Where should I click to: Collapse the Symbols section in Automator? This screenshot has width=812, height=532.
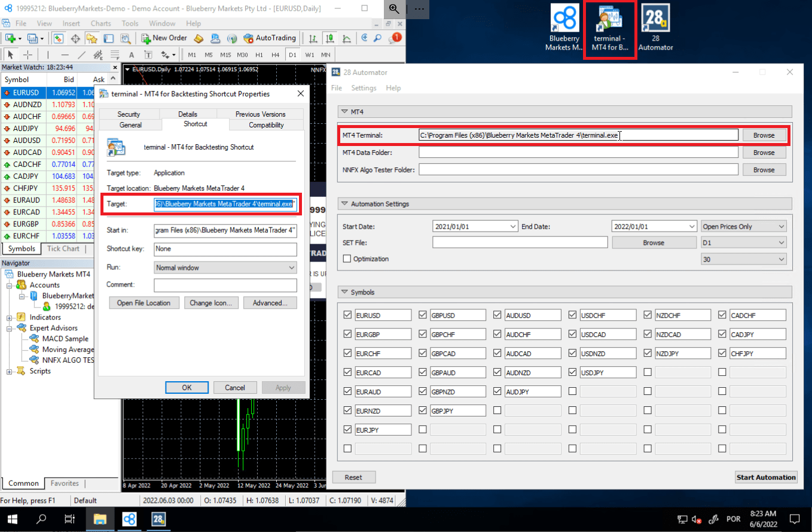[x=345, y=292]
